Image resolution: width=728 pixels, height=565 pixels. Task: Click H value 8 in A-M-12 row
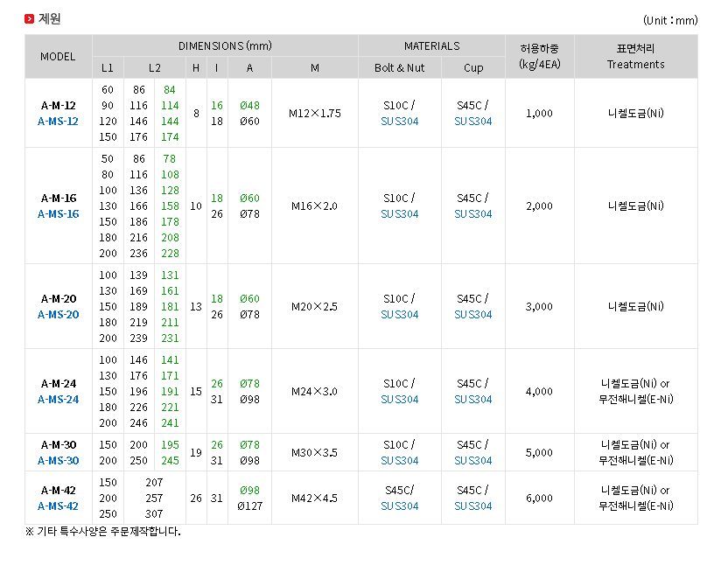point(196,114)
